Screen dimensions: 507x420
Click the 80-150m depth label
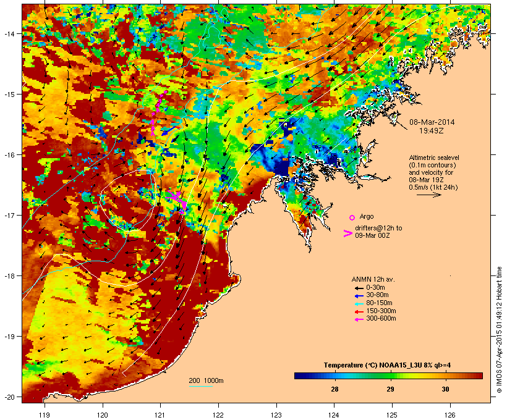pyautogui.click(x=379, y=303)
